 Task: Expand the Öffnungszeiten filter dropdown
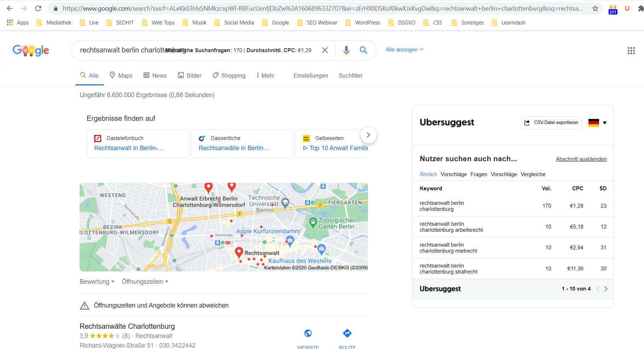click(x=145, y=282)
